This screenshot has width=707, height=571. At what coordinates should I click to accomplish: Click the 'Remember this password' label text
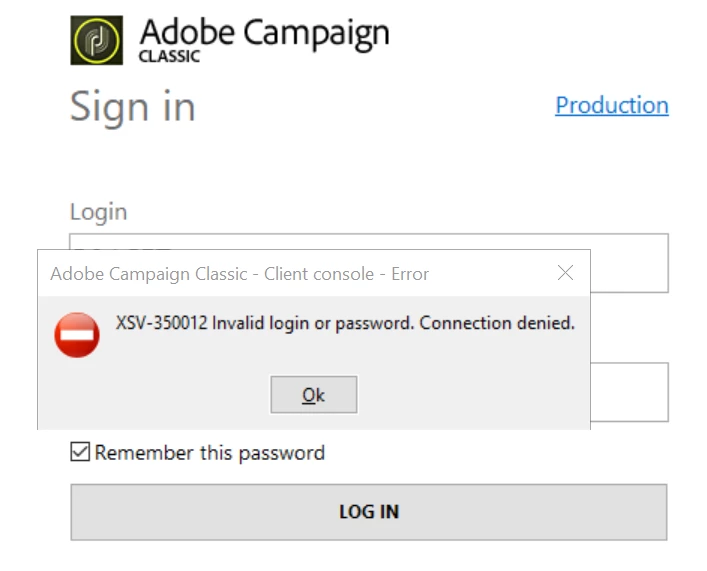pyautogui.click(x=209, y=453)
